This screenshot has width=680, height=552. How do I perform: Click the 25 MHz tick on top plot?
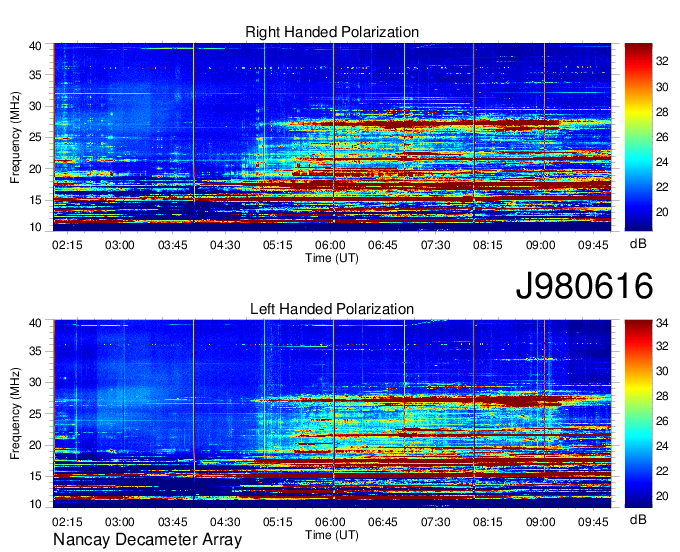tap(35, 137)
